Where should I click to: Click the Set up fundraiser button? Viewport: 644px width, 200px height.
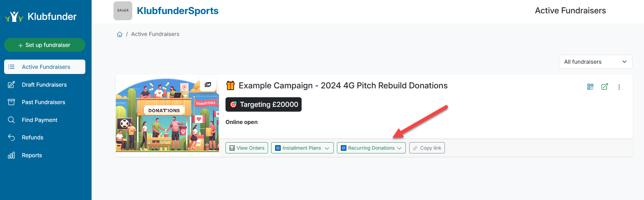[45, 45]
